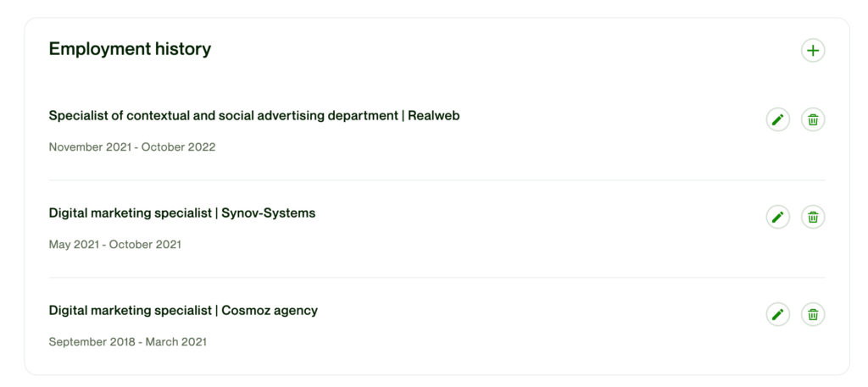Click the divider line below Realweb entry
Viewport: 868px width, 387px height.
point(437,180)
